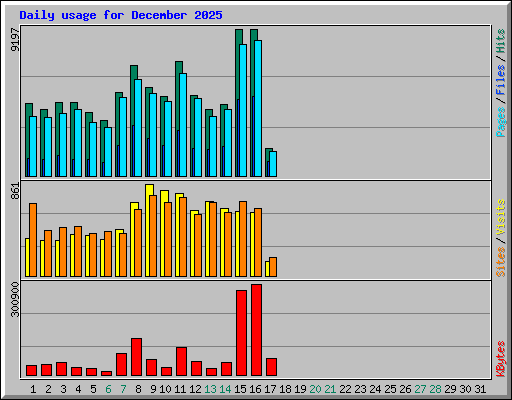Click weekend day 28 label
This screenshot has width=512, height=400.
(435, 389)
